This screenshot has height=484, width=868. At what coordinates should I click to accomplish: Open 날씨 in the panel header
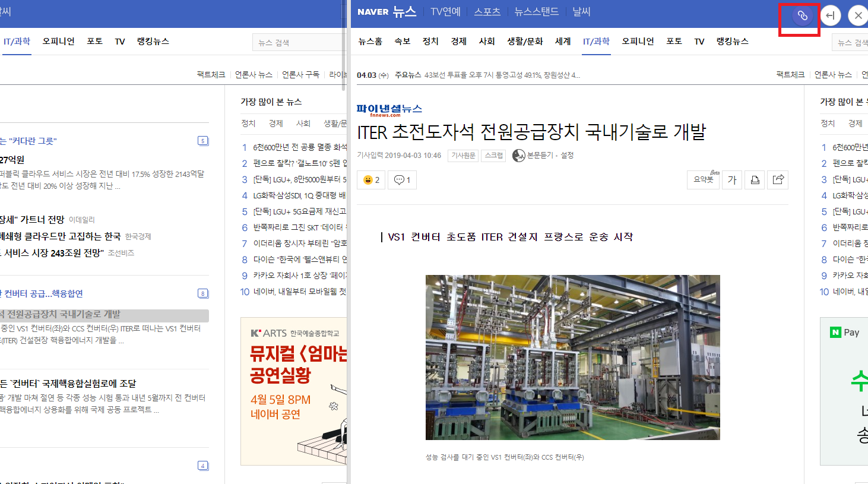(581, 12)
